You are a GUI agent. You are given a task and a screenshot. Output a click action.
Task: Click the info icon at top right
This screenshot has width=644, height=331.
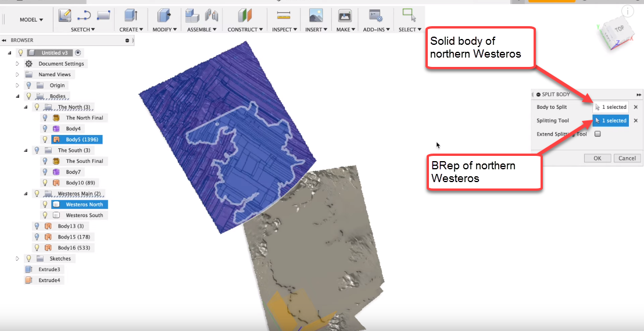pos(627,11)
